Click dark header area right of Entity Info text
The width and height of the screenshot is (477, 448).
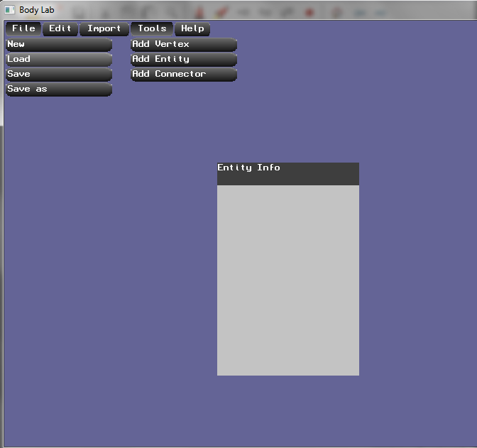point(323,174)
